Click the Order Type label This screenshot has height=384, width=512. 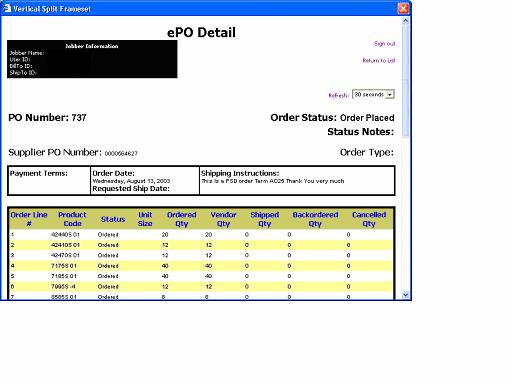pos(367,153)
